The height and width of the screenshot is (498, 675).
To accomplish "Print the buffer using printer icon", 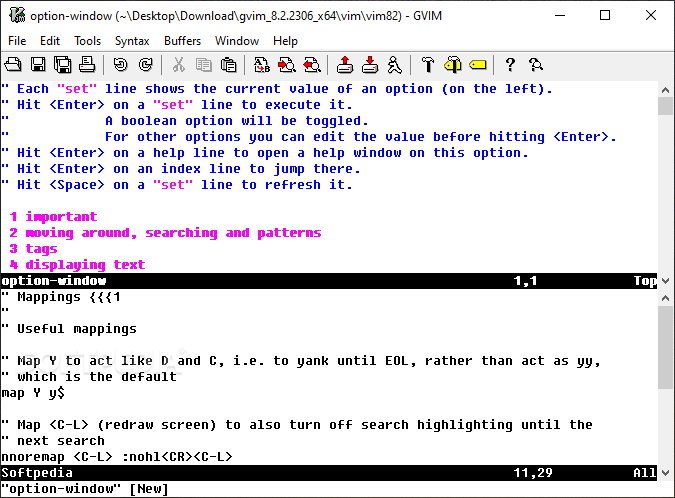I will tap(87, 65).
